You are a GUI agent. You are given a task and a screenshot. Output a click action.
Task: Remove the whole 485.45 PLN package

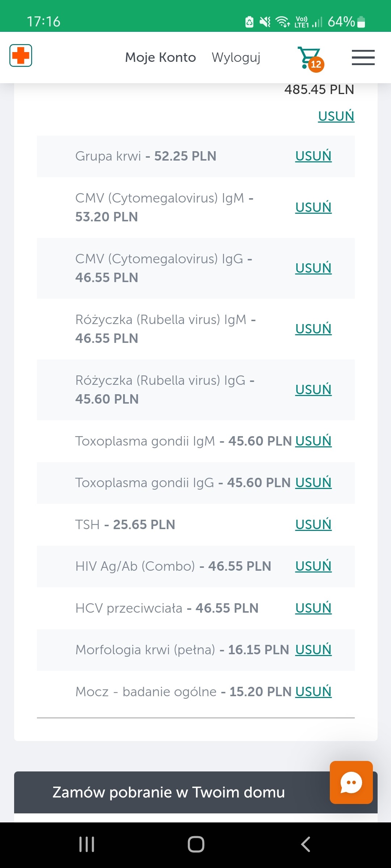coord(336,116)
